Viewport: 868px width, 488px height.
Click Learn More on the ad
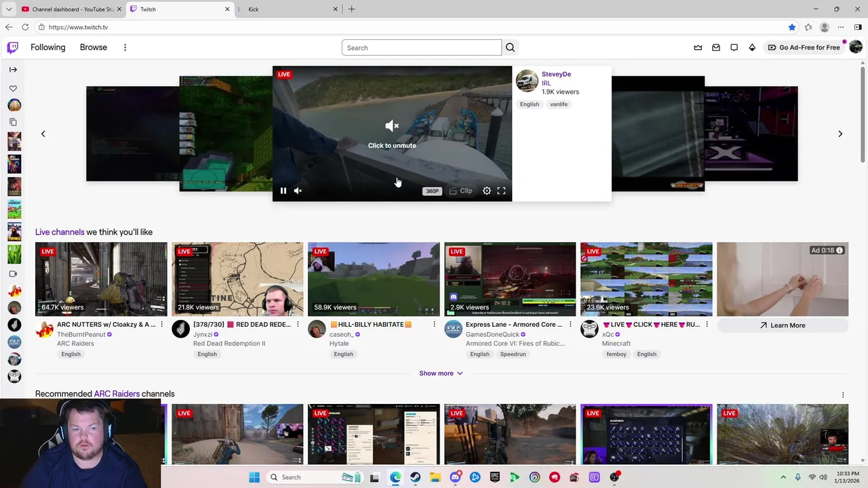(x=783, y=325)
